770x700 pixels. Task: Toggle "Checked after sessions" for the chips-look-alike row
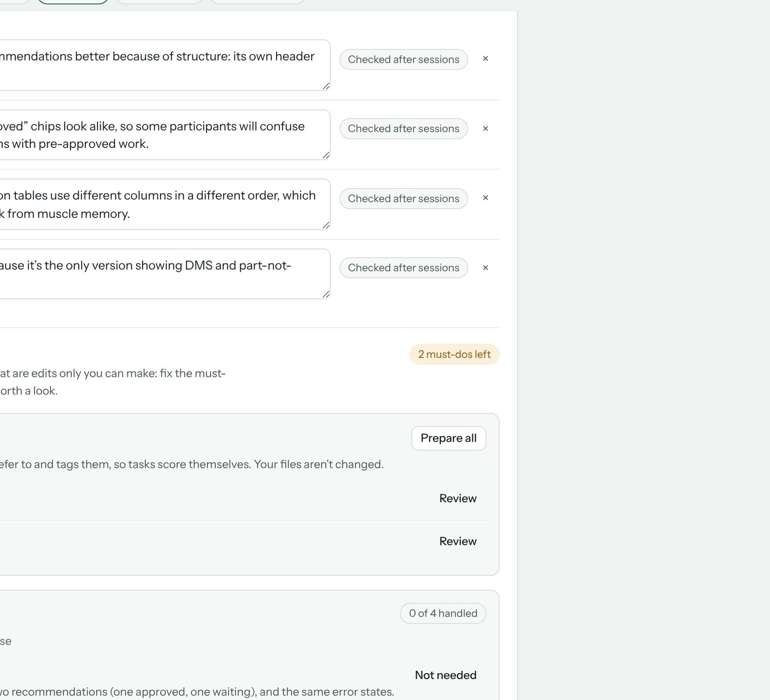point(403,128)
